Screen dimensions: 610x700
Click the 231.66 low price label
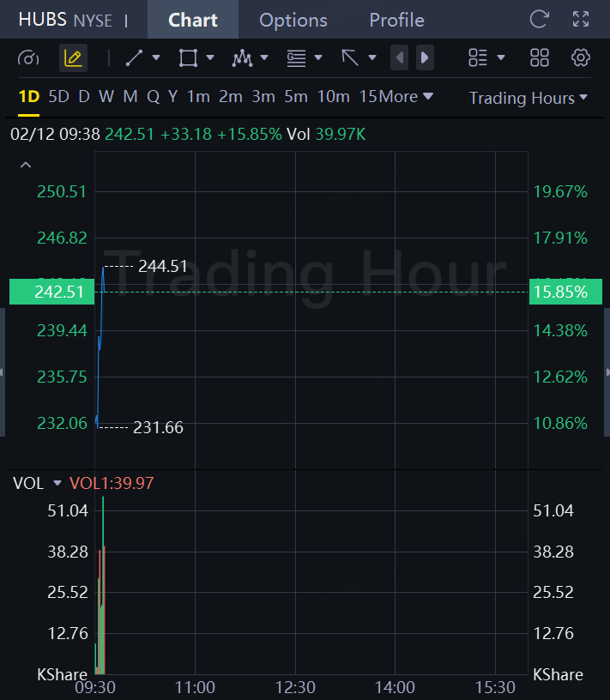158,427
